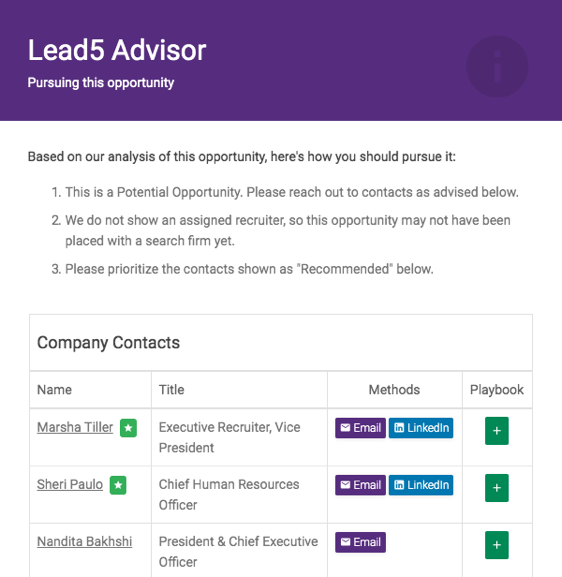562x577 pixels.
Task: Click the Lead5 Advisor title
Action: coord(117,50)
